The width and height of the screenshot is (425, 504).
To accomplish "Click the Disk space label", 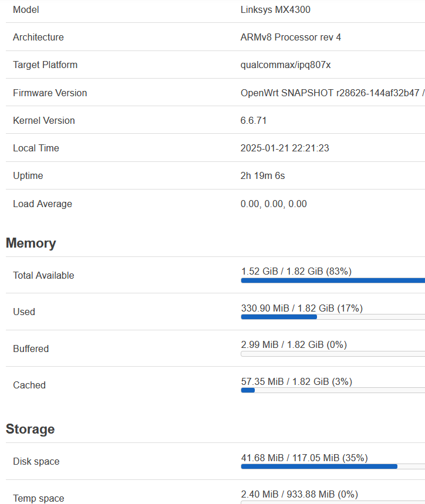I will [x=36, y=462].
